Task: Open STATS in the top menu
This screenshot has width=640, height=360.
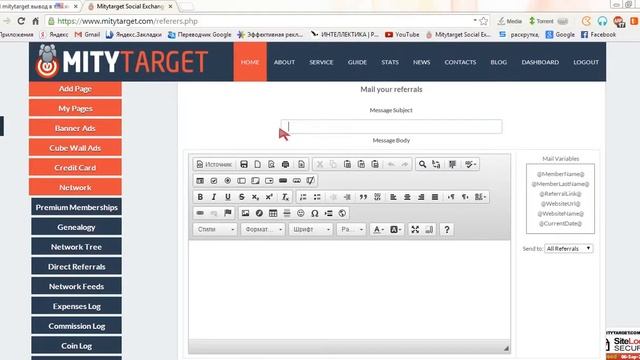Action: point(390,62)
